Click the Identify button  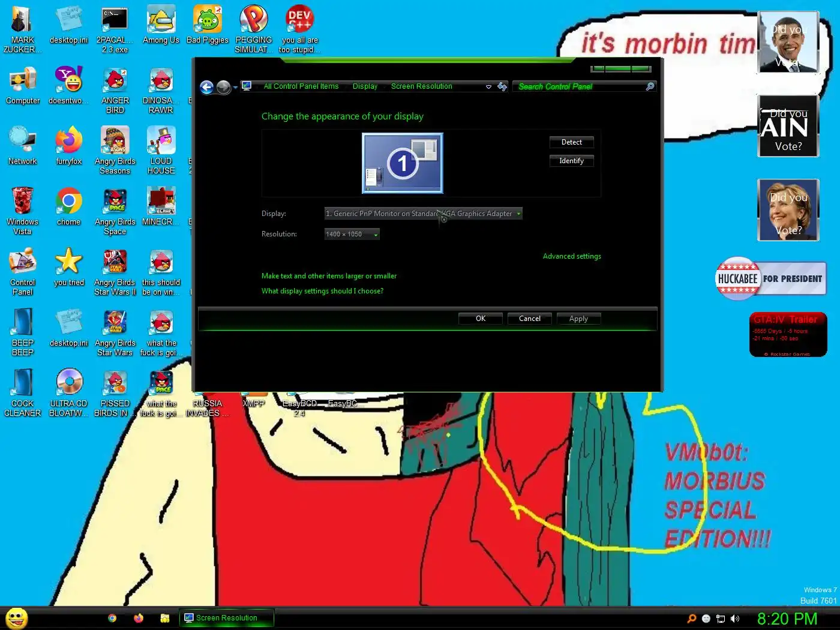(x=572, y=161)
